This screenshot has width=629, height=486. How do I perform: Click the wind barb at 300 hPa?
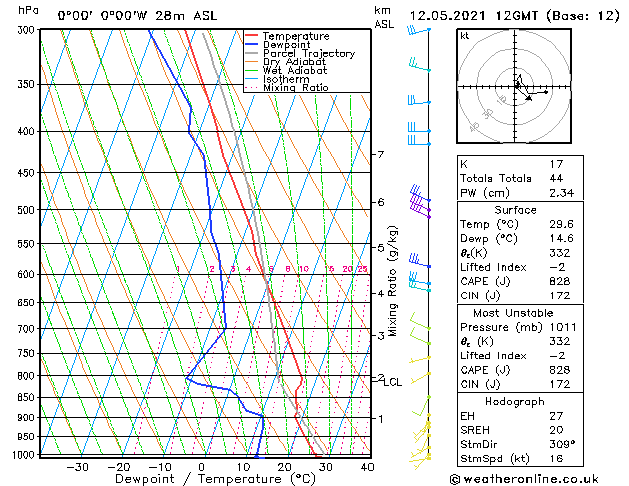(419, 30)
